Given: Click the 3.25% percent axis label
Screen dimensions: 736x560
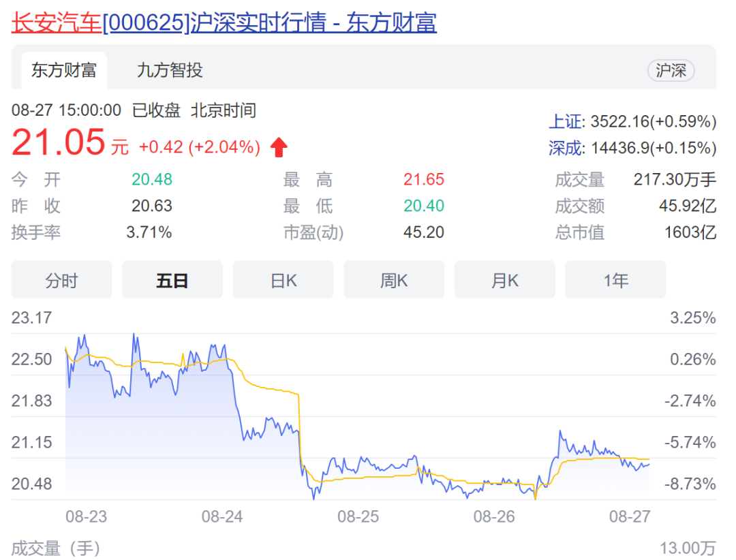Looking at the screenshot, I should point(693,317).
